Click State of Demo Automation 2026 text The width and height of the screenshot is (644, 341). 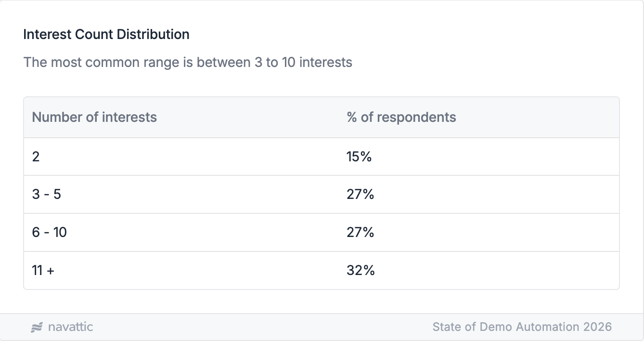tap(522, 327)
